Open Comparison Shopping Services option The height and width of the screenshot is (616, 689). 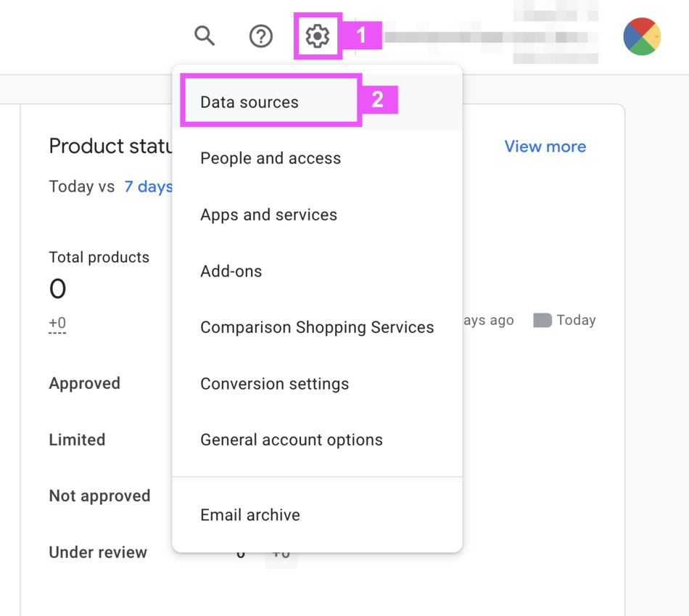pyautogui.click(x=317, y=327)
